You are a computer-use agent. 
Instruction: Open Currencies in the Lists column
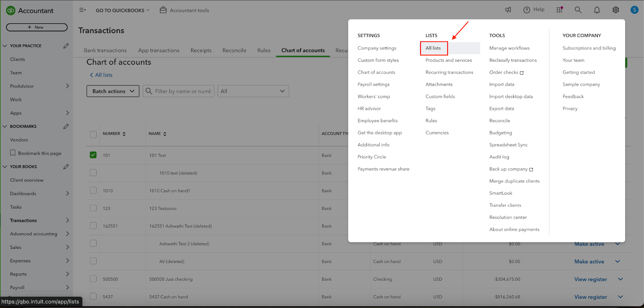pos(437,133)
